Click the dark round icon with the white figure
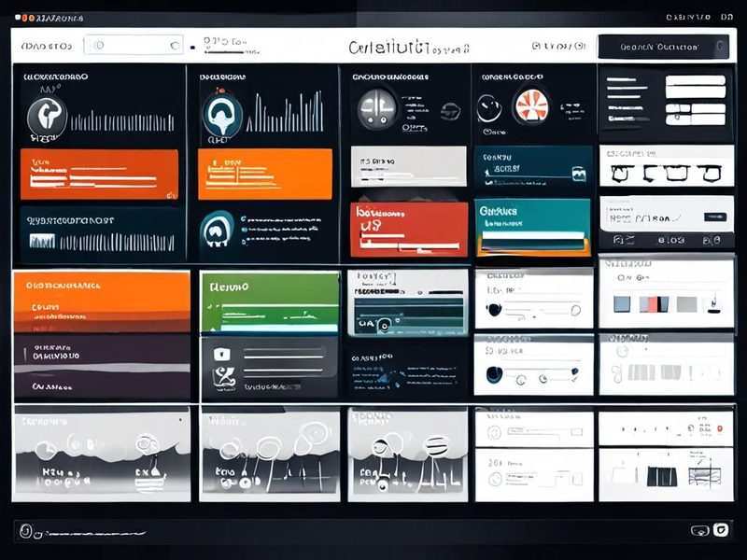Viewport: 747px width, 560px height. coord(47,116)
